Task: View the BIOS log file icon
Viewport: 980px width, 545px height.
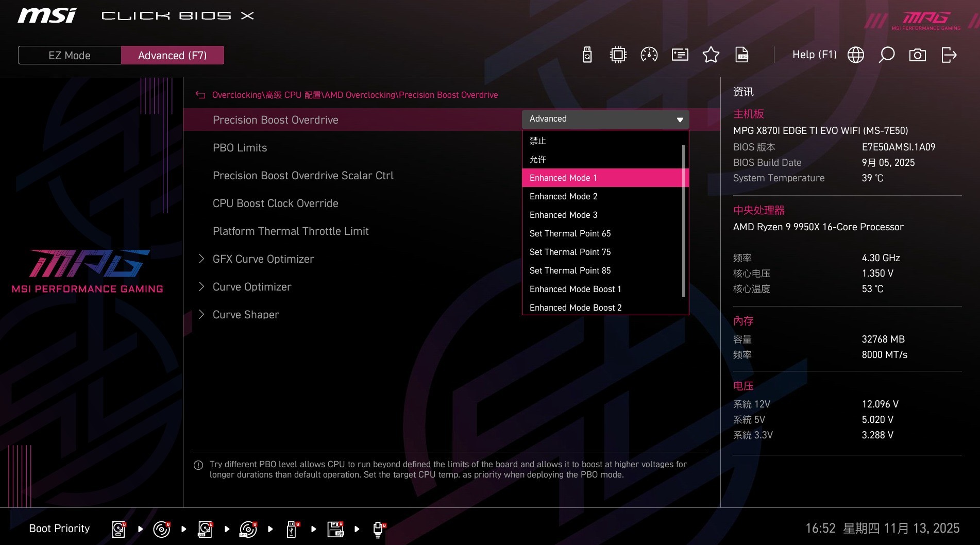Action: [741, 54]
